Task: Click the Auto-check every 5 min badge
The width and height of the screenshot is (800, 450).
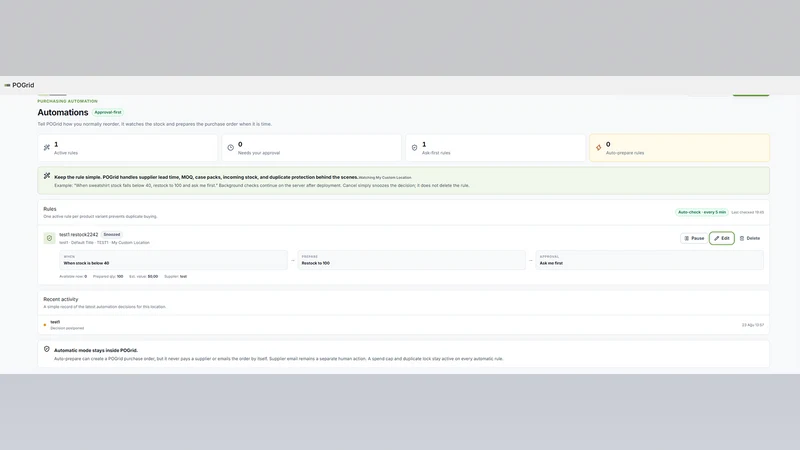Action: 702,212
